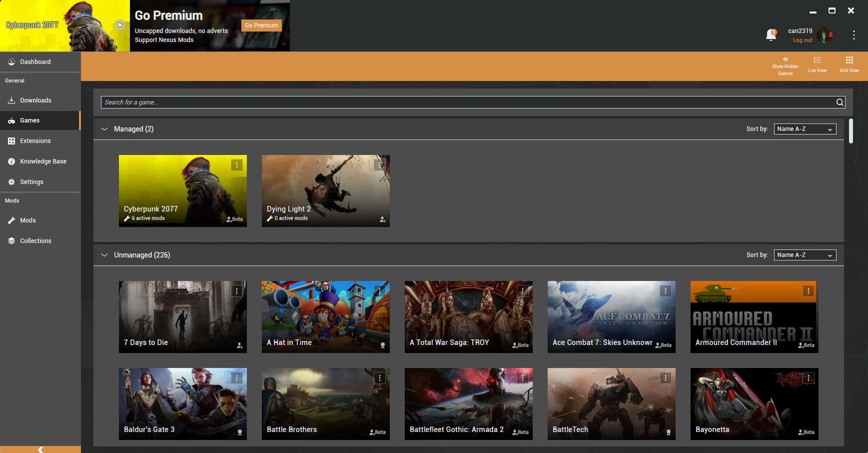The width and height of the screenshot is (868, 453).
Task: Collapse the Managed (2) section
Action: pyautogui.click(x=104, y=129)
